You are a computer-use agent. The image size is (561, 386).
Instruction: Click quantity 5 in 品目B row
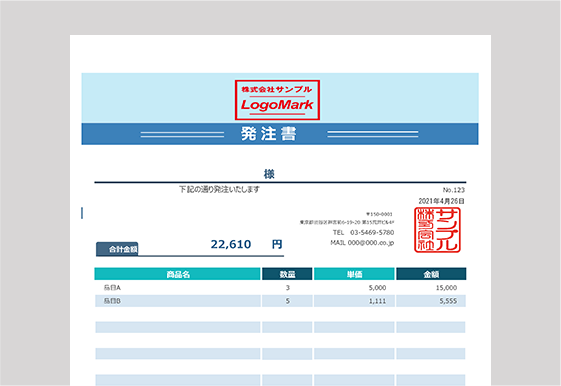[x=288, y=301]
